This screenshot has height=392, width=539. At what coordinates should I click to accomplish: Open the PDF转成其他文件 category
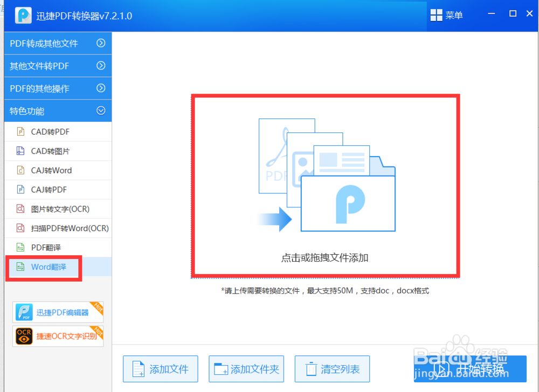58,43
